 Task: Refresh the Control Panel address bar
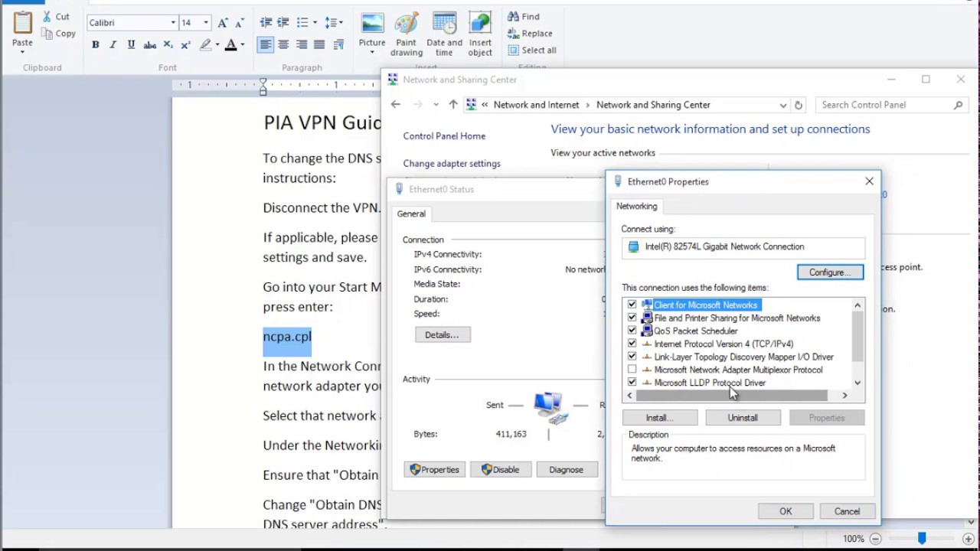pyautogui.click(x=799, y=105)
